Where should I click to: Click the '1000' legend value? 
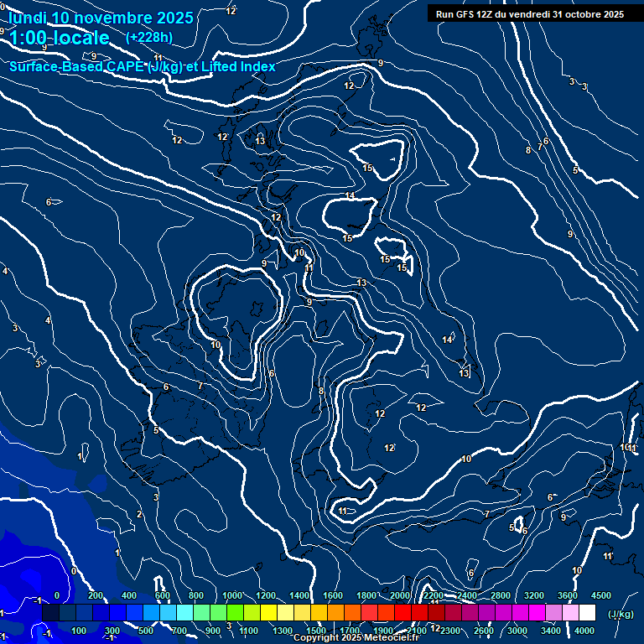(232, 595)
